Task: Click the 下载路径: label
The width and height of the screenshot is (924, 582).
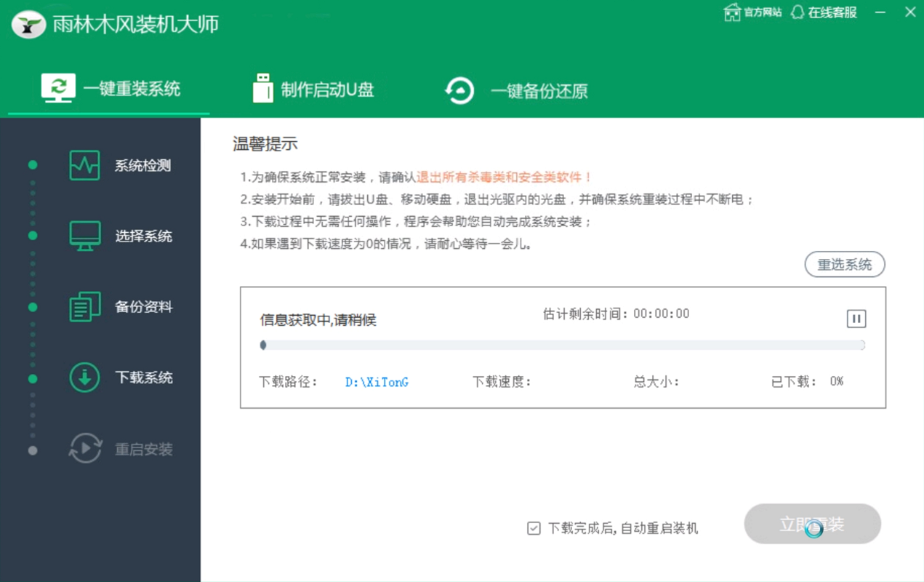Action: 289,382
